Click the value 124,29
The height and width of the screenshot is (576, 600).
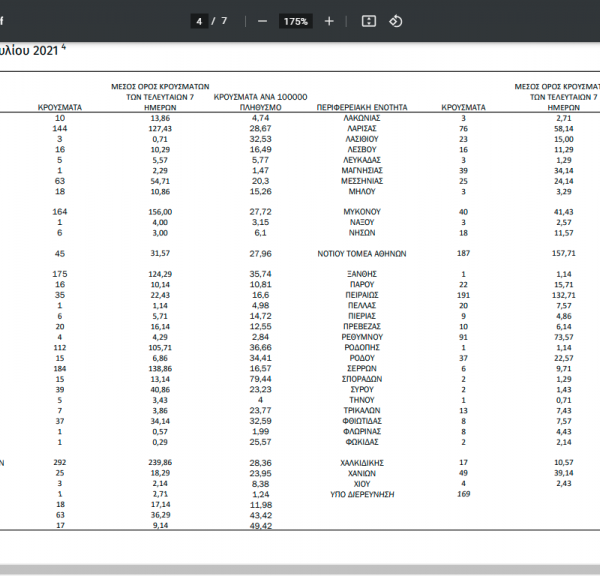pos(160,274)
